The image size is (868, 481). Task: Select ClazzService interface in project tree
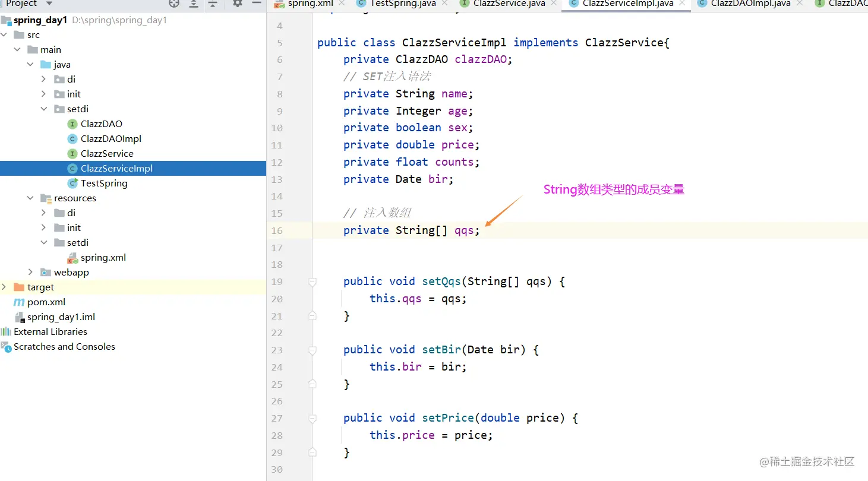[x=107, y=154]
